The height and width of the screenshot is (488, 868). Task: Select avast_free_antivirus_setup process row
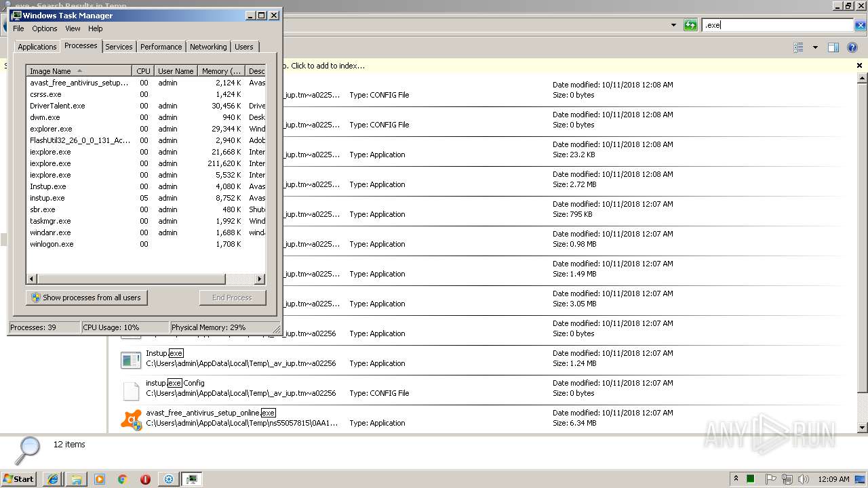point(146,83)
